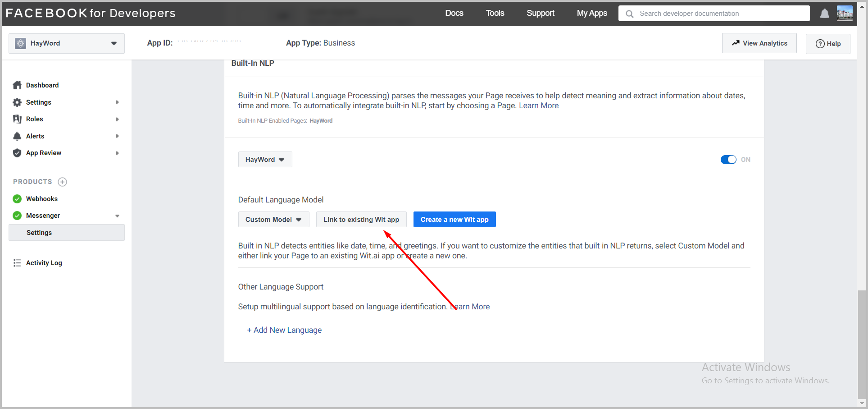Select Messenger Settings sidebar item
Screen dimensions: 868x409
[x=67, y=233]
